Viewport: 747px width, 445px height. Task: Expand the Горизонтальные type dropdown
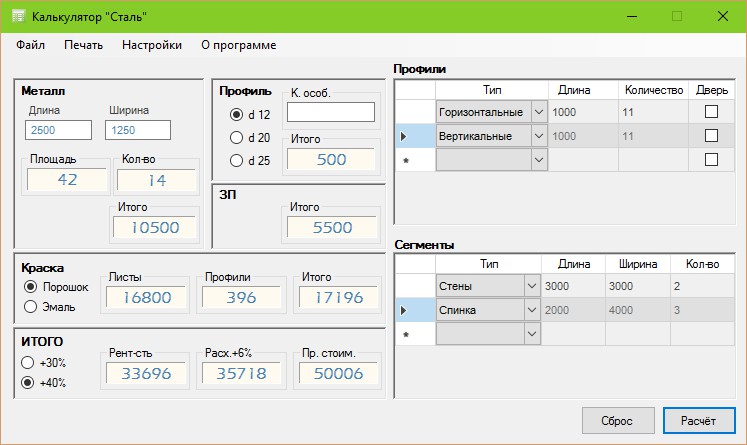click(x=540, y=112)
